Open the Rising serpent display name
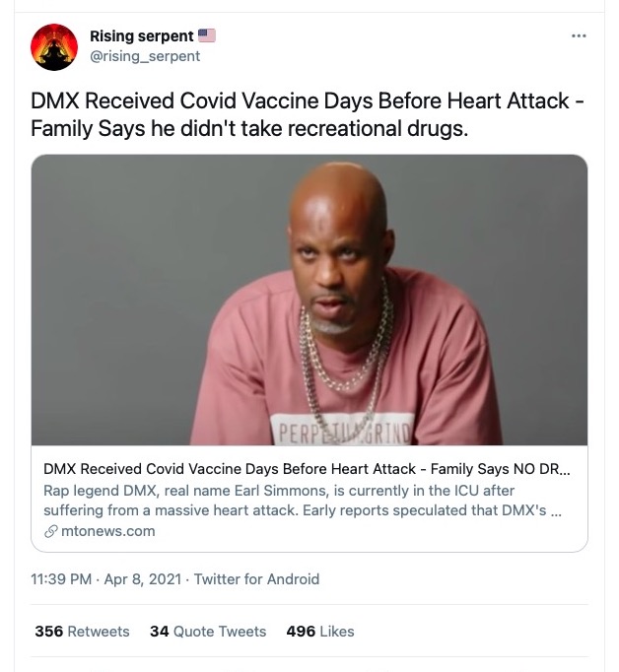 click(x=141, y=36)
